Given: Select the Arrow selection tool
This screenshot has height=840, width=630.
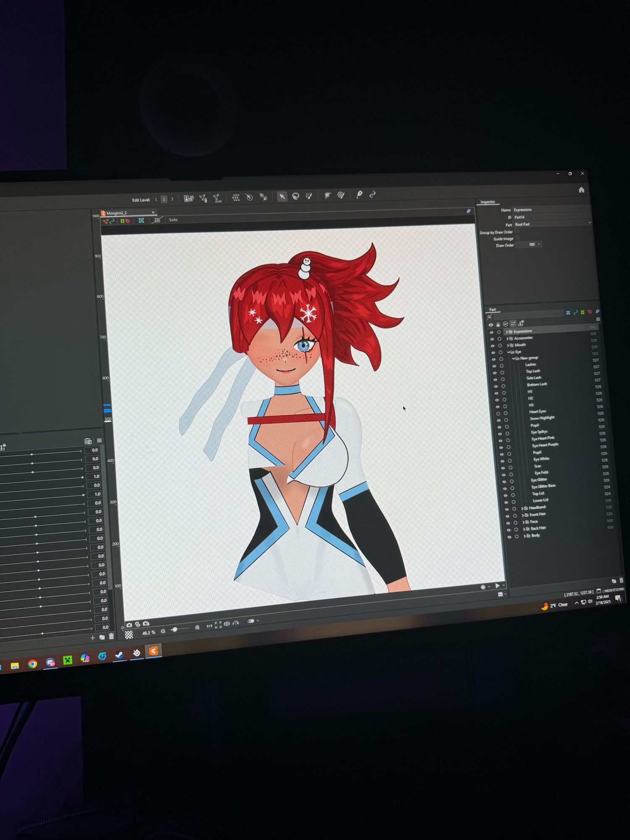Looking at the screenshot, I should 282,196.
